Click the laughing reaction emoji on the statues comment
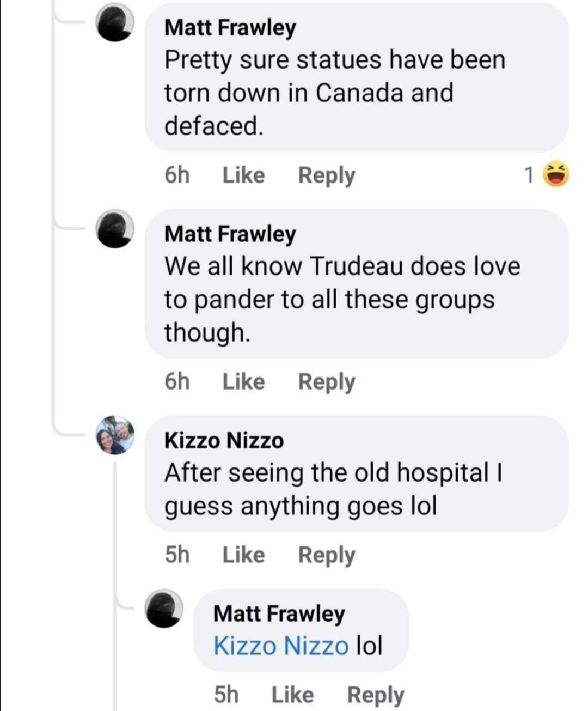The width and height of the screenshot is (588, 711). (x=556, y=174)
